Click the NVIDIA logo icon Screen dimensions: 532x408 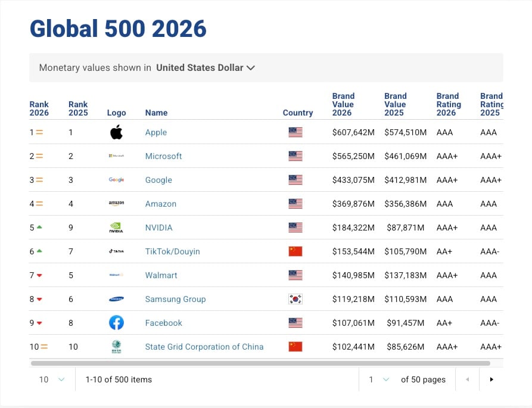pyautogui.click(x=115, y=228)
